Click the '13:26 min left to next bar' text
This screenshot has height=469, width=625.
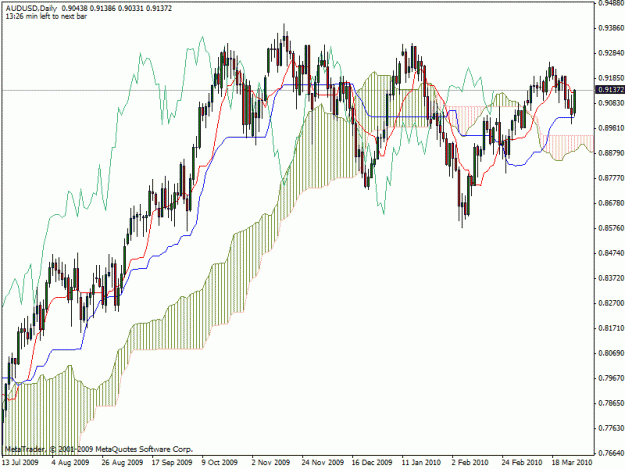click(46, 16)
